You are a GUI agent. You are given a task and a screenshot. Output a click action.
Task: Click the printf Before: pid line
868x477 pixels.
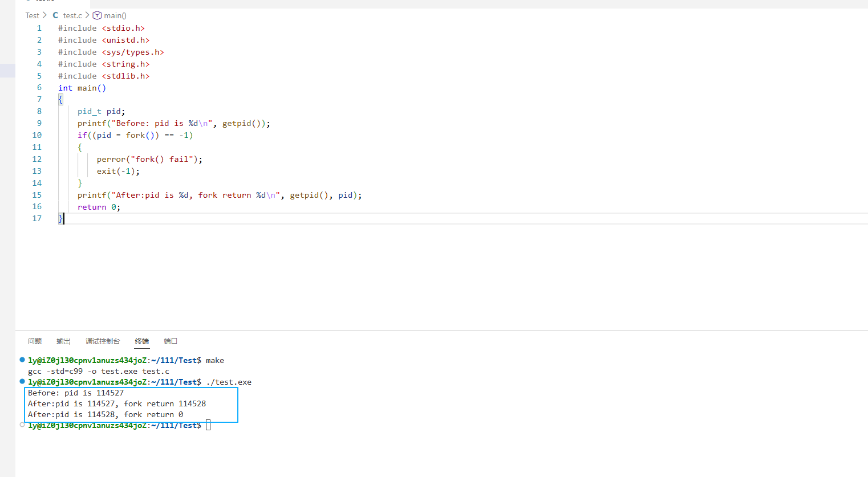tap(174, 123)
